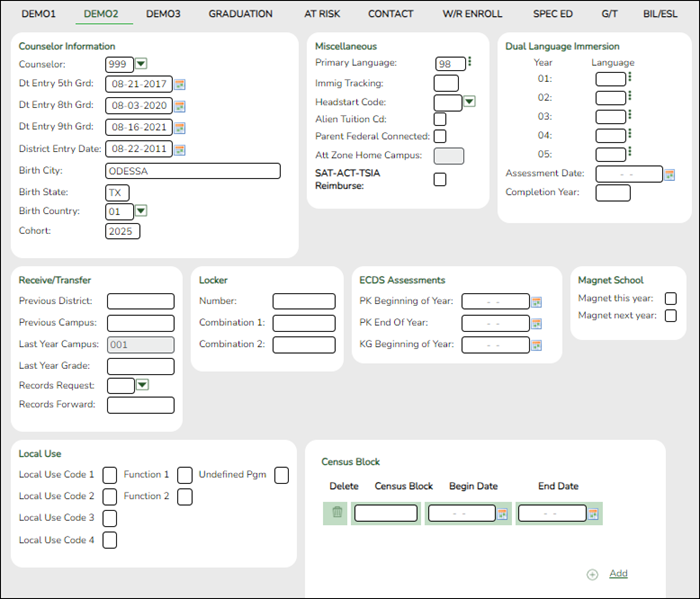Image resolution: width=700 pixels, height=599 pixels.
Task: Click the Cohort field showing 2025
Action: click(123, 231)
